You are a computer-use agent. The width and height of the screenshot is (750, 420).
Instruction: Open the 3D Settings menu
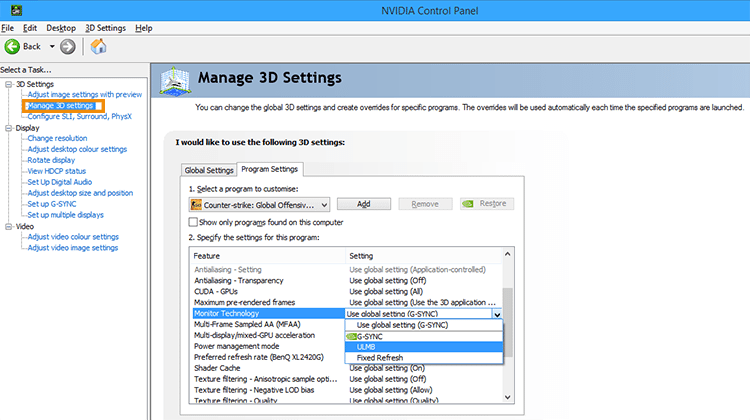click(x=105, y=28)
